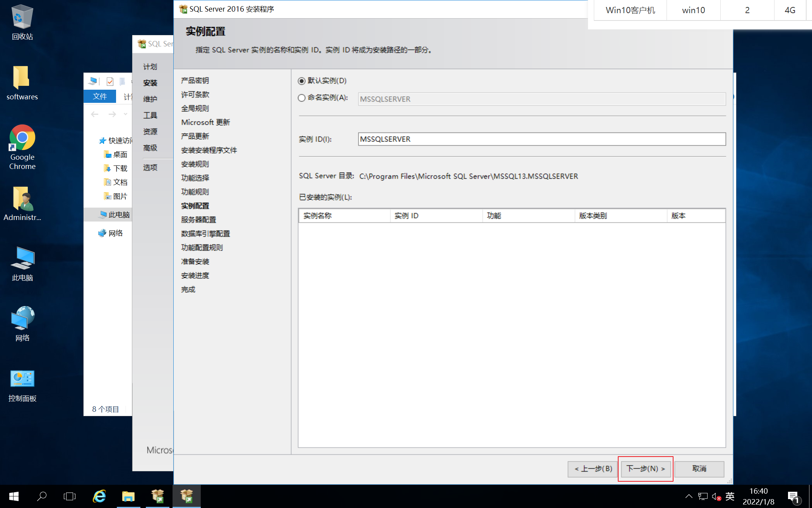Open the Administrator folder icon on desktop

click(22, 204)
